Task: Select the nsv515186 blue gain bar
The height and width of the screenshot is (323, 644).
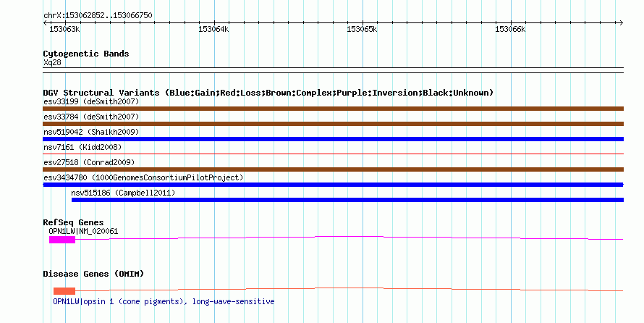Action: point(347,200)
